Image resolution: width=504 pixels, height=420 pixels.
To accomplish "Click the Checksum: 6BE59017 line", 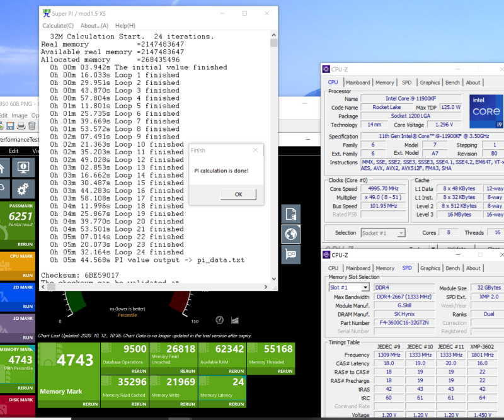I will pyautogui.click(x=80, y=275).
